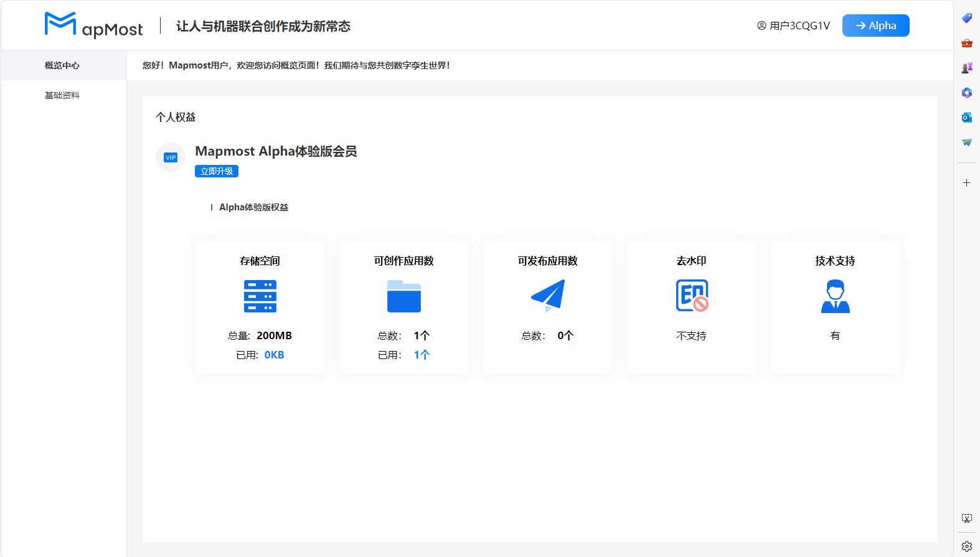Screen dimensions: 980x557
Task: Click the VIP badge icon
Action: coord(171,157)
